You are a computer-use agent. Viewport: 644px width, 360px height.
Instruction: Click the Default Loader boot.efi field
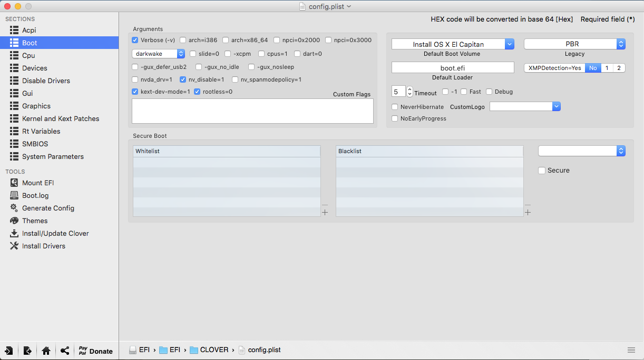click(x=453, y=67)
